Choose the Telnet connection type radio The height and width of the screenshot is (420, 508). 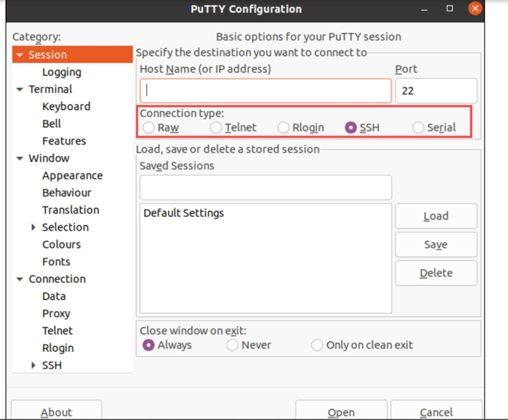click(x=216, y=127)
